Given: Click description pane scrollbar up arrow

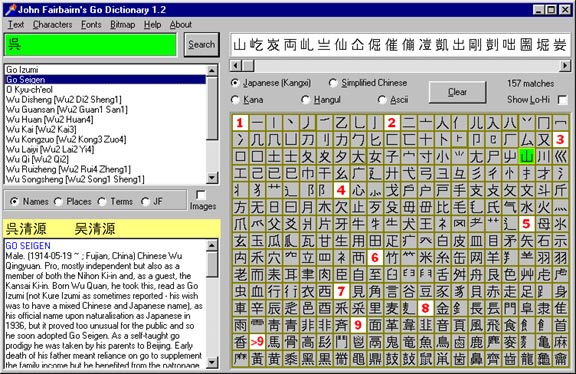Looking at the screenshot, I should [x=212, y=245].
